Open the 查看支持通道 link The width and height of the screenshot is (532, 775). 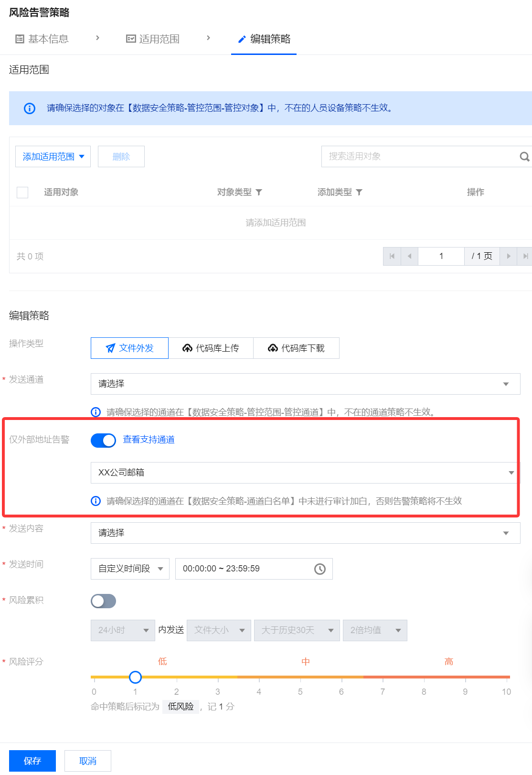[x=149, y=440]
